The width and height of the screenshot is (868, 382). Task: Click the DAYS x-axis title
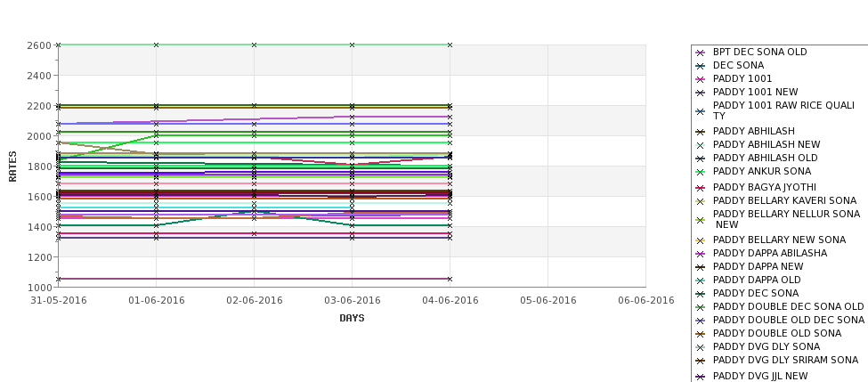tap(352, 319)
